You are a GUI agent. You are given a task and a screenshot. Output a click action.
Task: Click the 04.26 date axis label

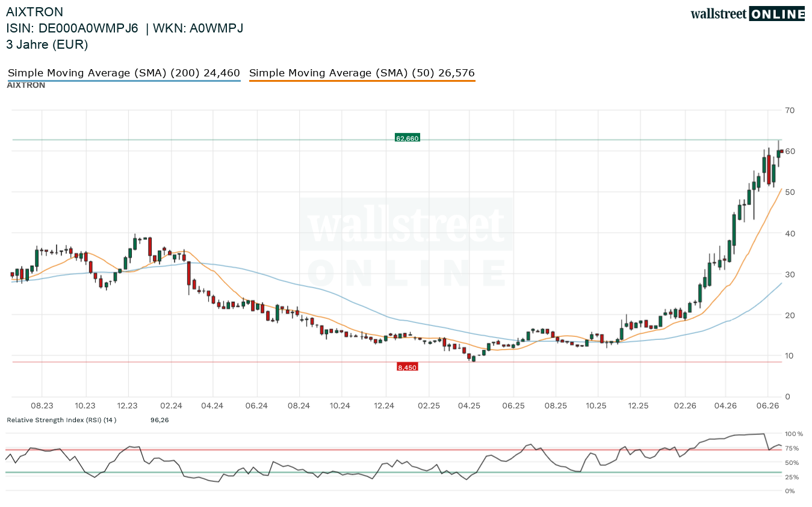(725, 406)
